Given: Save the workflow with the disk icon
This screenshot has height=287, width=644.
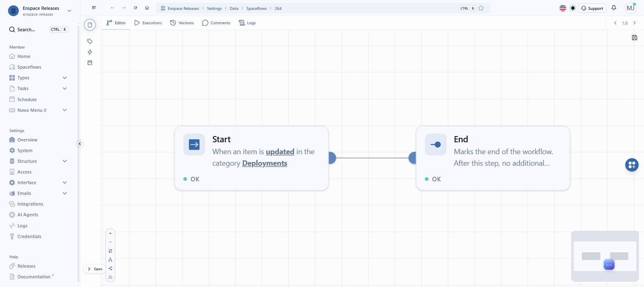Looking at the screenshot, I should [635, 37].
